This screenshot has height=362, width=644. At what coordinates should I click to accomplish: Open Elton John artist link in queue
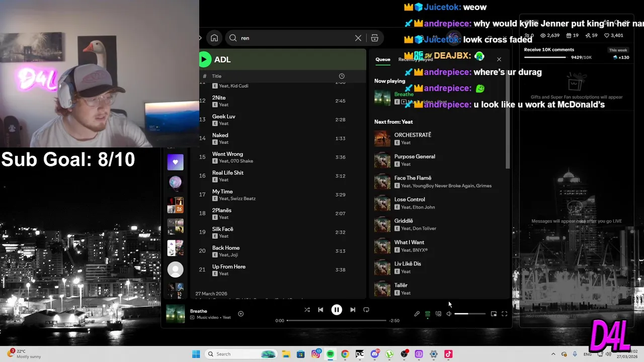424,207
